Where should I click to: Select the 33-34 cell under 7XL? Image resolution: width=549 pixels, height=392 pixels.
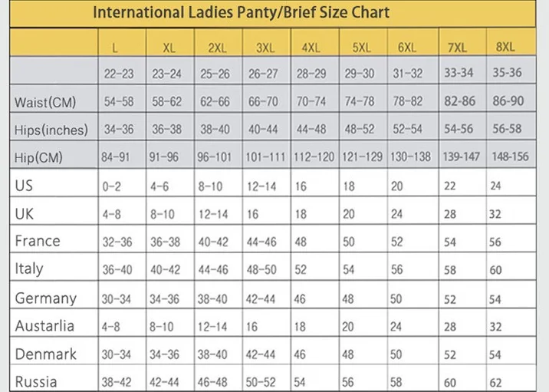click(x=459, y=73)
